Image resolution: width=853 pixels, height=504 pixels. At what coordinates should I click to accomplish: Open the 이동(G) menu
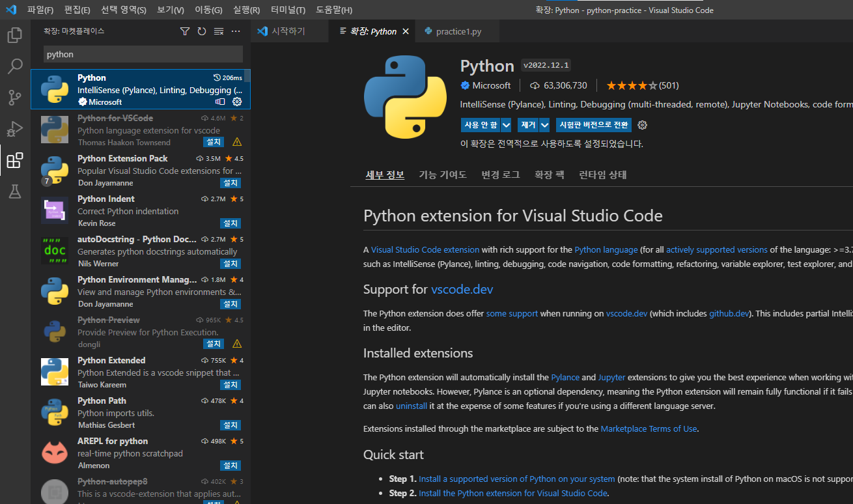point(208,10)
